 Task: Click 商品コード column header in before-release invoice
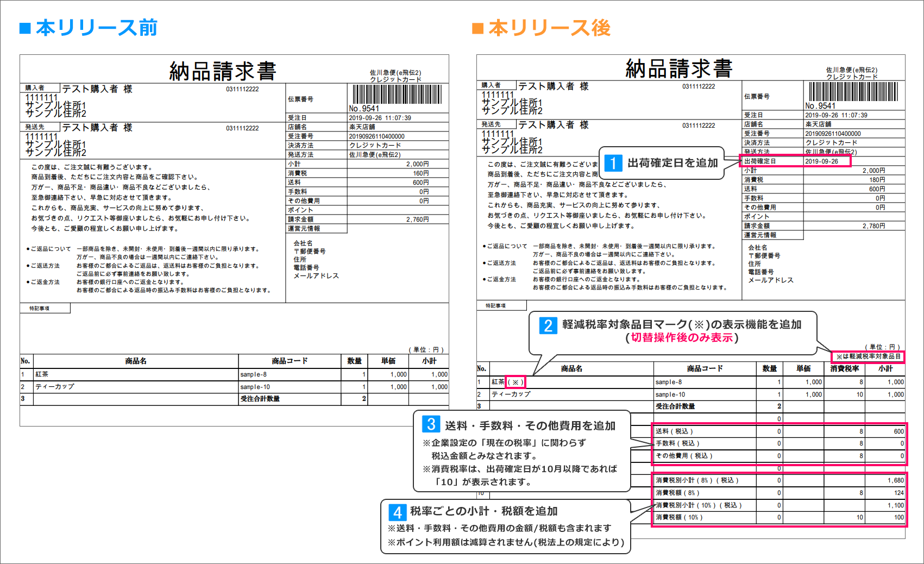click(x=290, y=361)
